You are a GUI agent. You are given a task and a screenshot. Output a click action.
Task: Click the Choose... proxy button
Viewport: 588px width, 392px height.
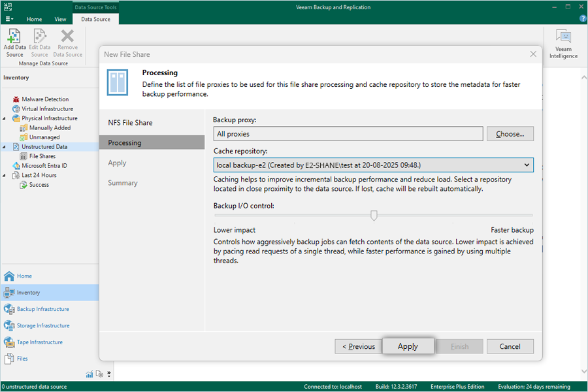[510, 134]
